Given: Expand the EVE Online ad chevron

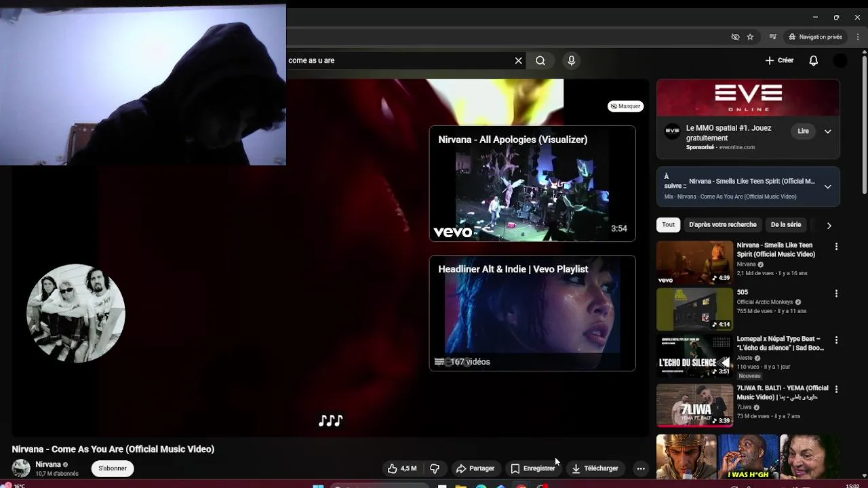Looking at the screenshot, I should coord(827,131).
